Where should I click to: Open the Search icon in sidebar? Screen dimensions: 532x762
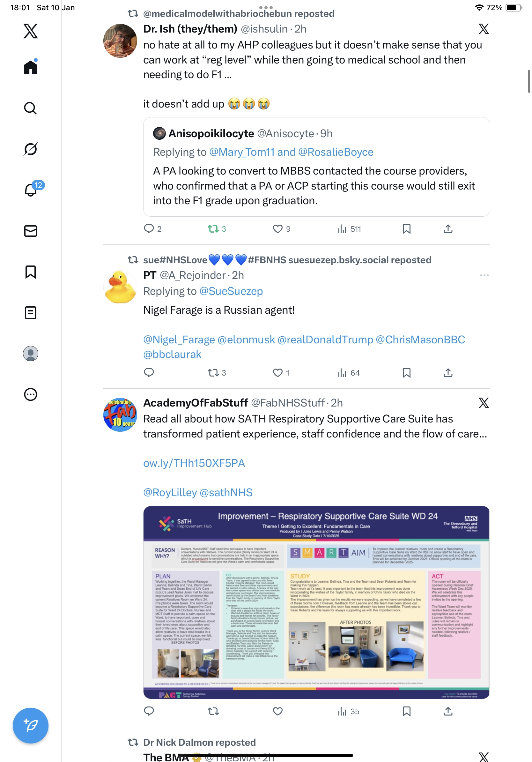pyautogui.click(x=31, y=108)
